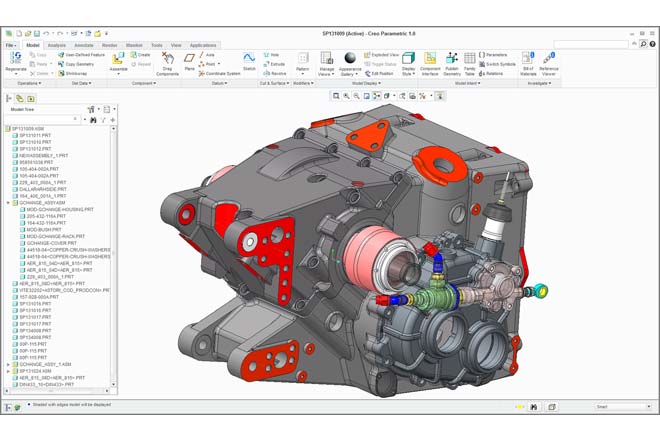Toggle datum display filters in graphics toolbar

(x=422, y=96)
